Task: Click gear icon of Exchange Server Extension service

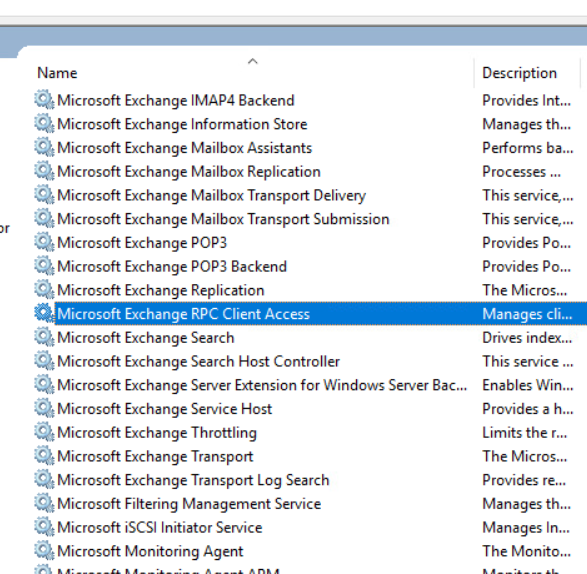Action: click(x=44, y=385)
